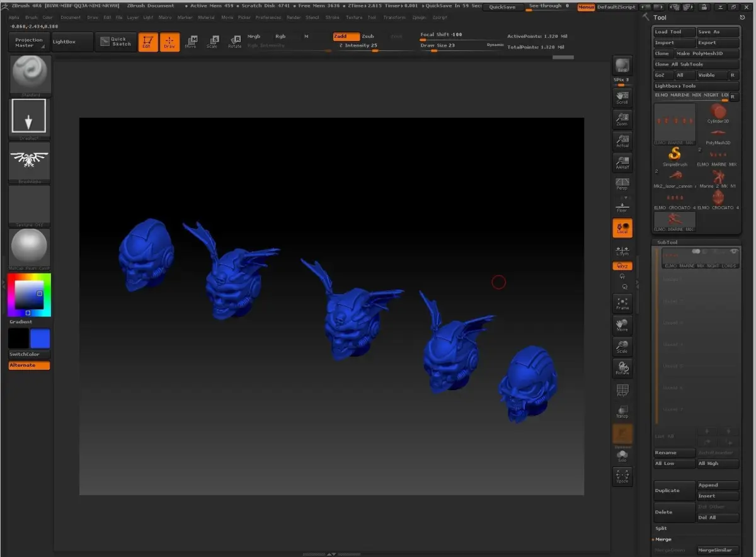This screenshot has height=557, width=756.
Task: Open the Render menu
Action: pos(294,18)
